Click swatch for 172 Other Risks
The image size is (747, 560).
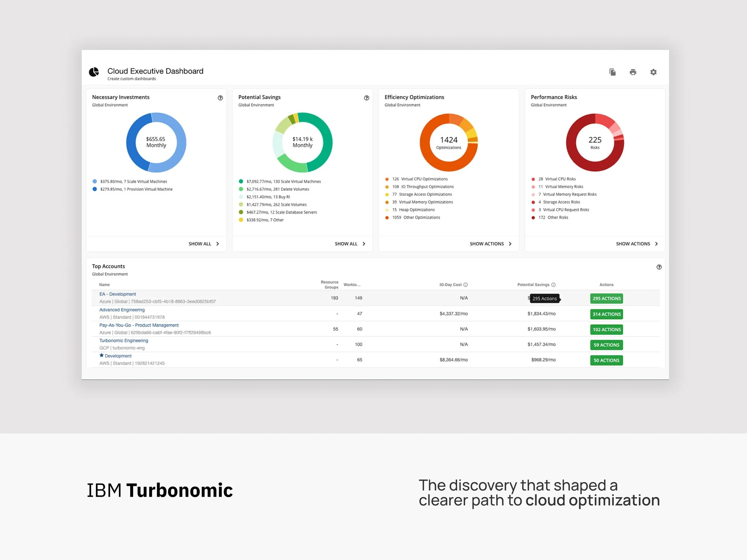[x=533, y=218]
